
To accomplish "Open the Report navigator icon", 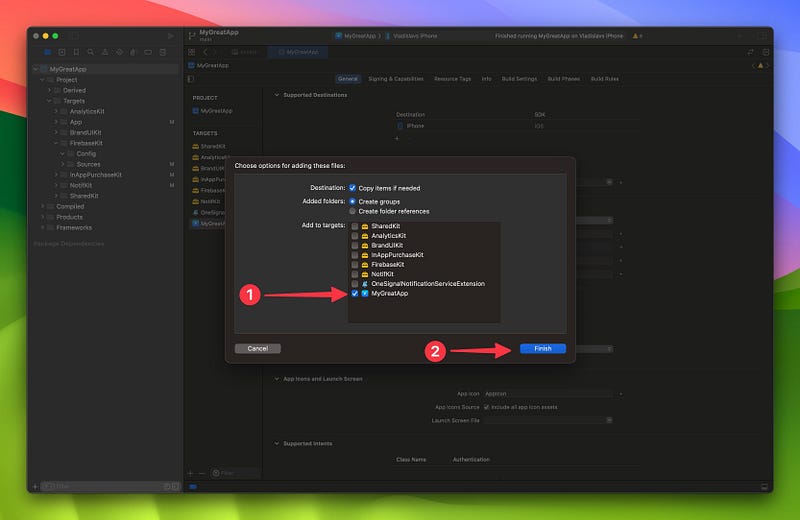I will [163, 52].
